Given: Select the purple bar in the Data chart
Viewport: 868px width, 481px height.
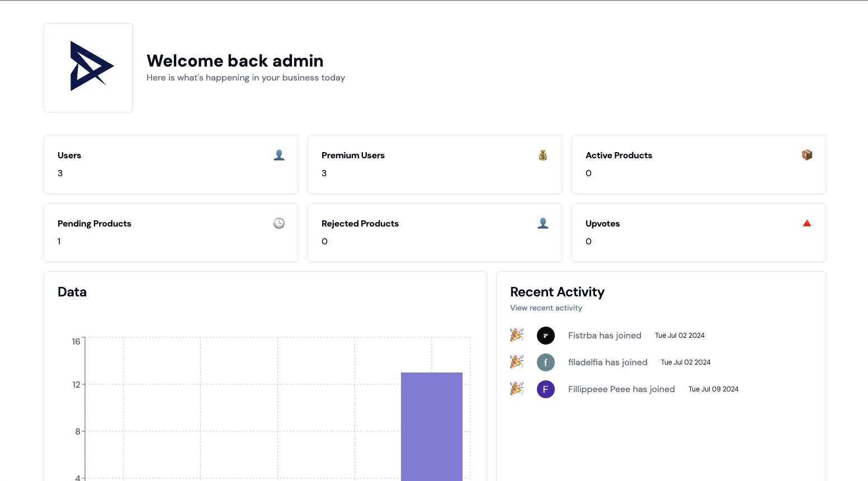Looking at the screenshot, I should pos(432,425).
